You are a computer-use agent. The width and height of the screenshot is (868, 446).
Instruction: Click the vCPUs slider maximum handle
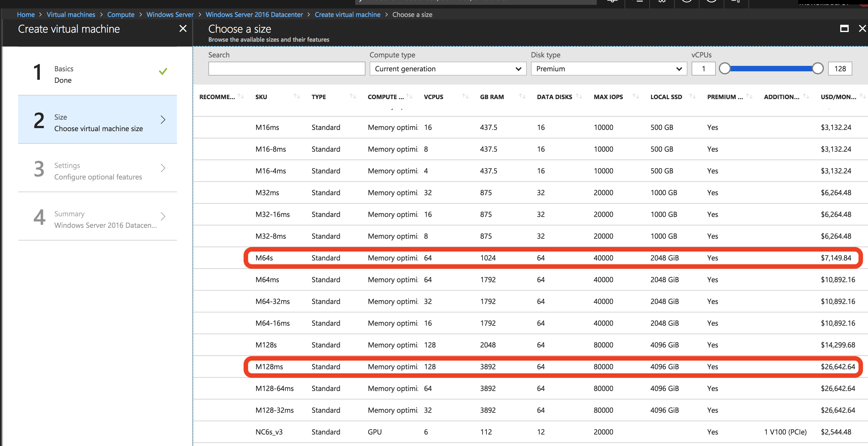818,68
